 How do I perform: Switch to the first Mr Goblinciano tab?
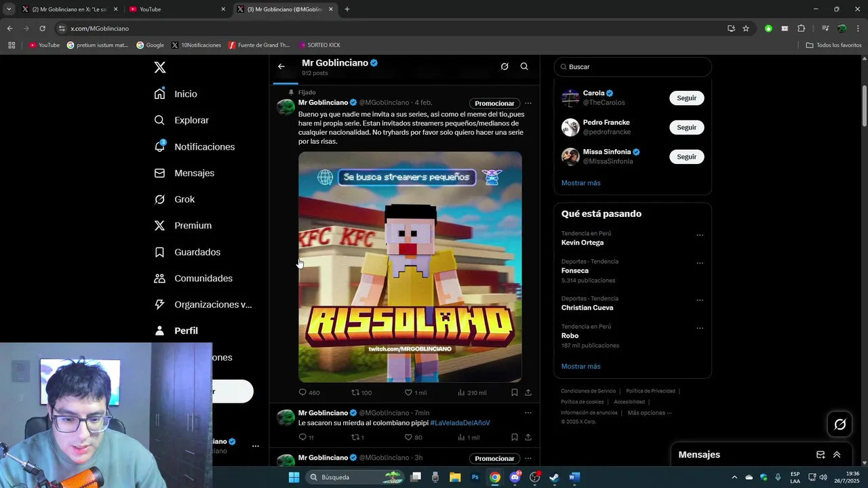click(x=70, y=9)
